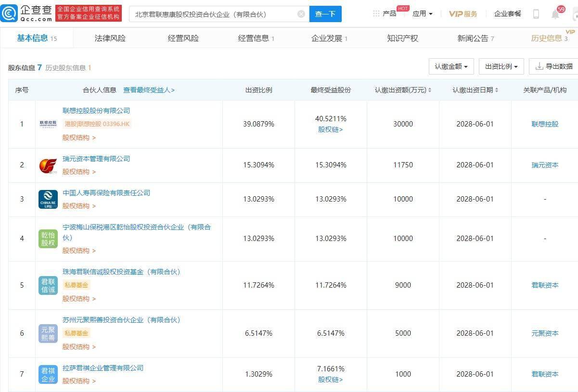The height and width of the screenshot is (392, 578).
Task: Click the 元聚熙善 logo tile
Action: click(x=48, y=333)
